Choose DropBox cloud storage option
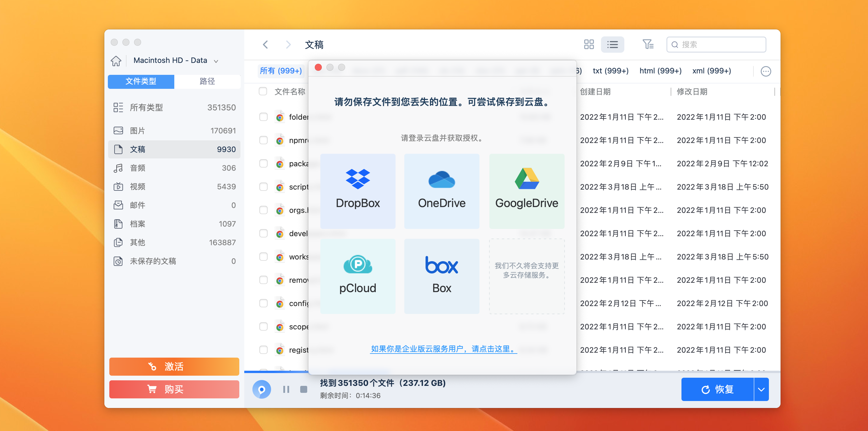The height and width of the screenshot is (431, 868). tap(358, 191)
